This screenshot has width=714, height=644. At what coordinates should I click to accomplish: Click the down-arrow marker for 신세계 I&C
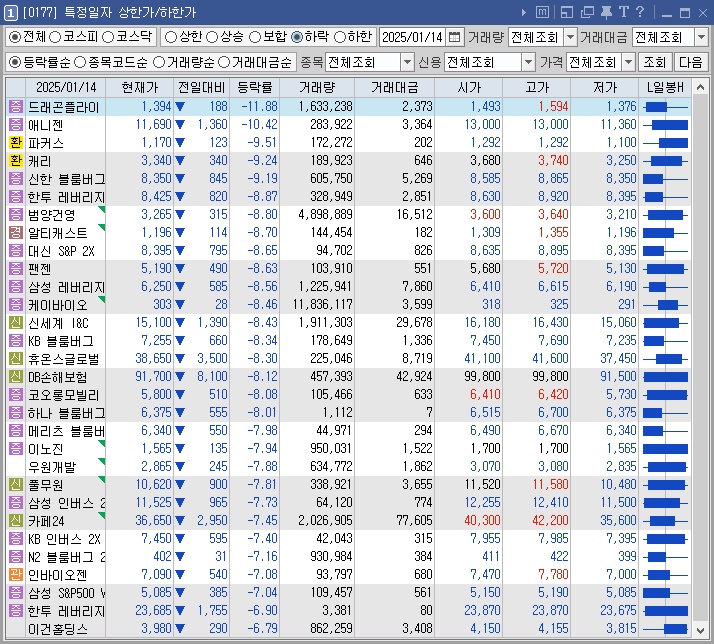point(180,323)
